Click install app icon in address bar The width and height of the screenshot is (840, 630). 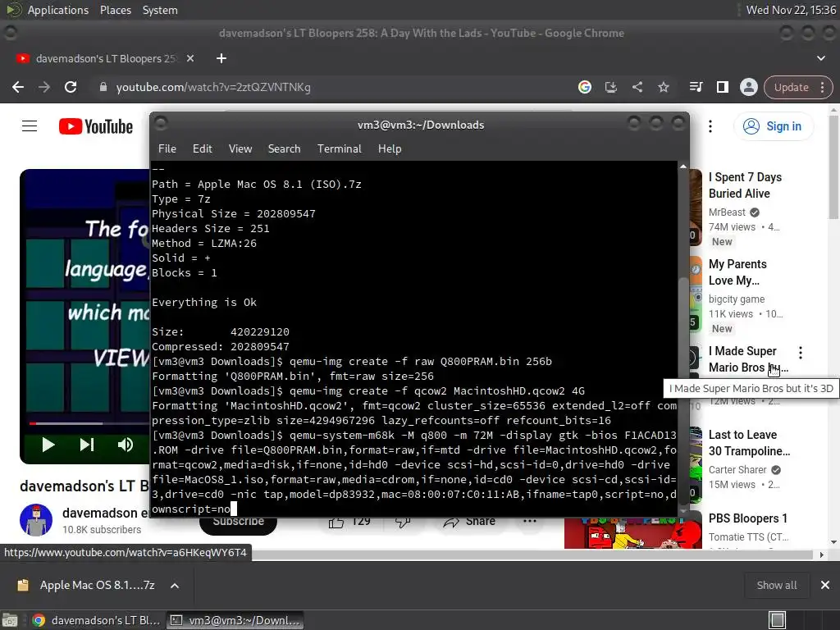(x=610, y=87)
